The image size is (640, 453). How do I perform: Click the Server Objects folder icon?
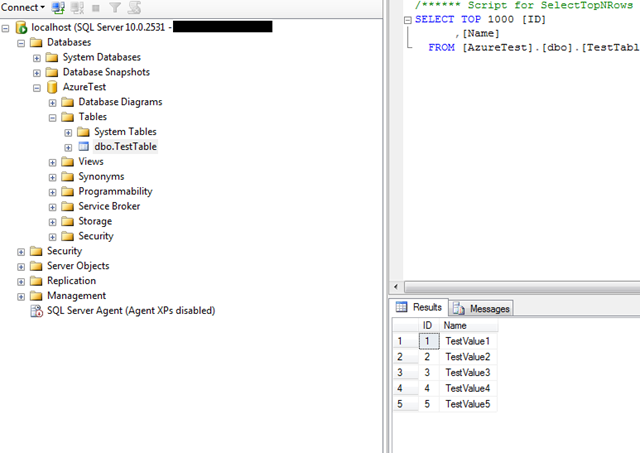click(36, 266)
